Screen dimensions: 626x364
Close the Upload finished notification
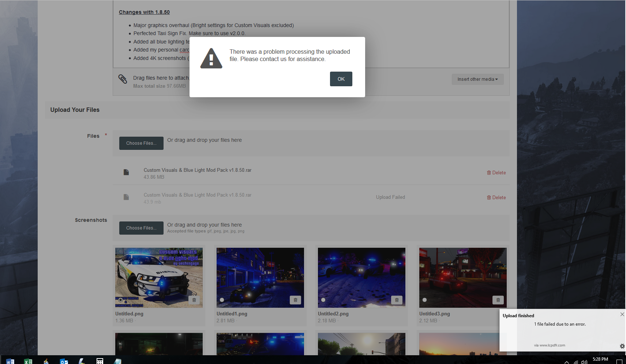[x=622, y=314]
